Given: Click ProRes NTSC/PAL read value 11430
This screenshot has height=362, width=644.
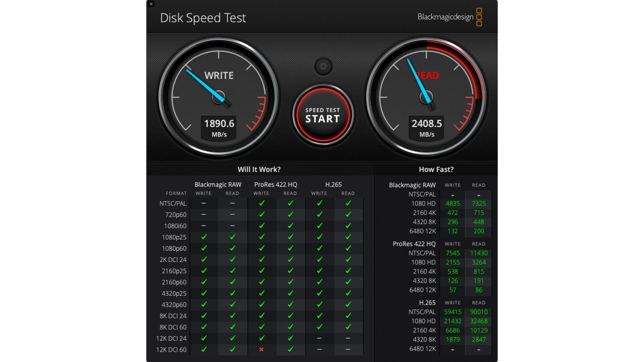Looking at the screenshot, I should (x=479, y=253).
